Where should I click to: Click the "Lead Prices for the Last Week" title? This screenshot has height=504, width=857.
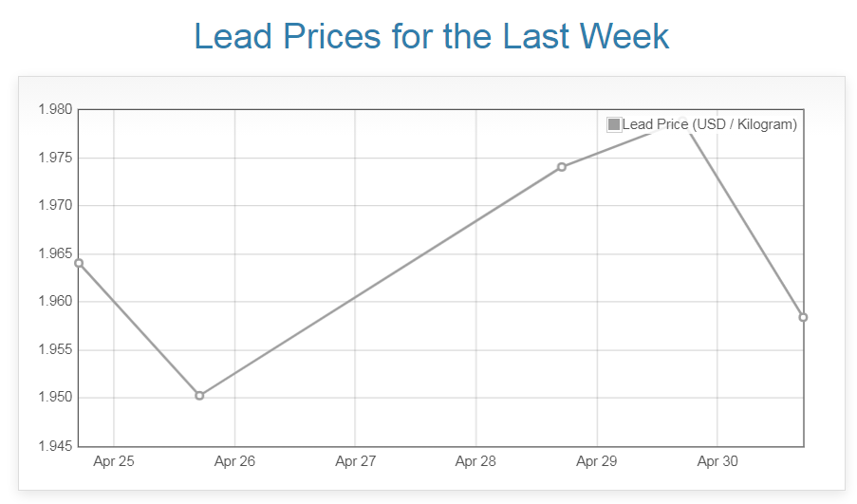431,36
